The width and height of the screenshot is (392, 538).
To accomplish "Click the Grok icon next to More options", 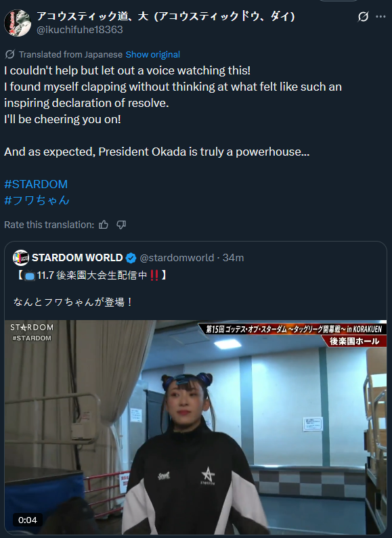I will pos(363,16).
